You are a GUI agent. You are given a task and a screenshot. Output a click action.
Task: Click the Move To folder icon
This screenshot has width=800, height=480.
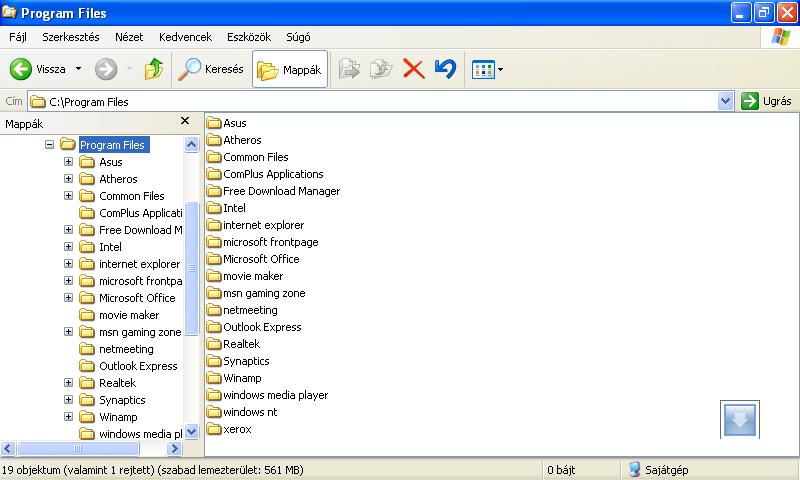349,69
